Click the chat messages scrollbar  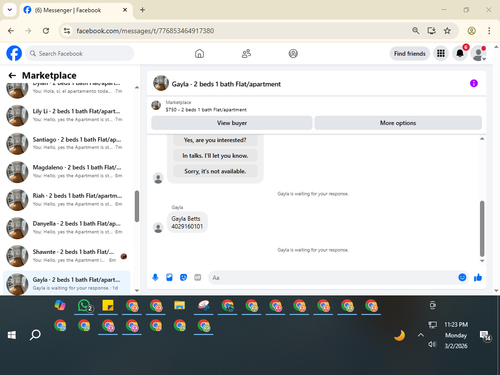[482, 229]
